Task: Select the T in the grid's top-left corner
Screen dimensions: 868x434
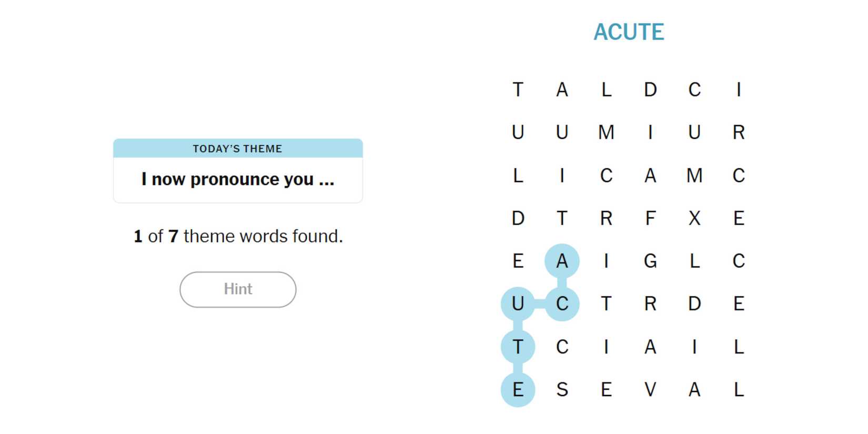Action: click(518, 89)
